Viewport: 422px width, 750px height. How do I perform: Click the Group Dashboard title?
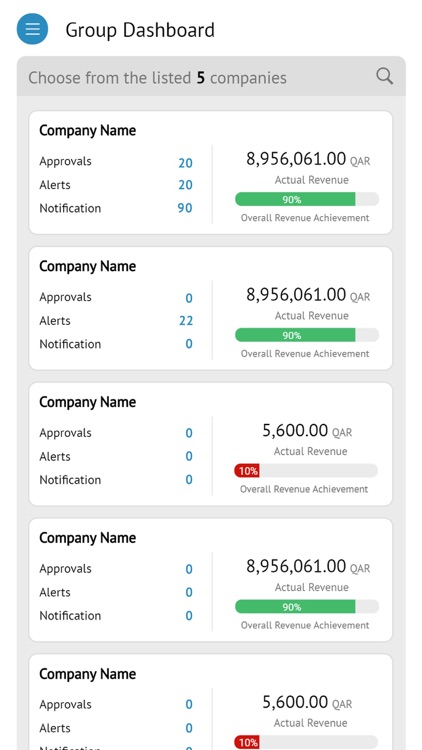[x=140, y=30]
